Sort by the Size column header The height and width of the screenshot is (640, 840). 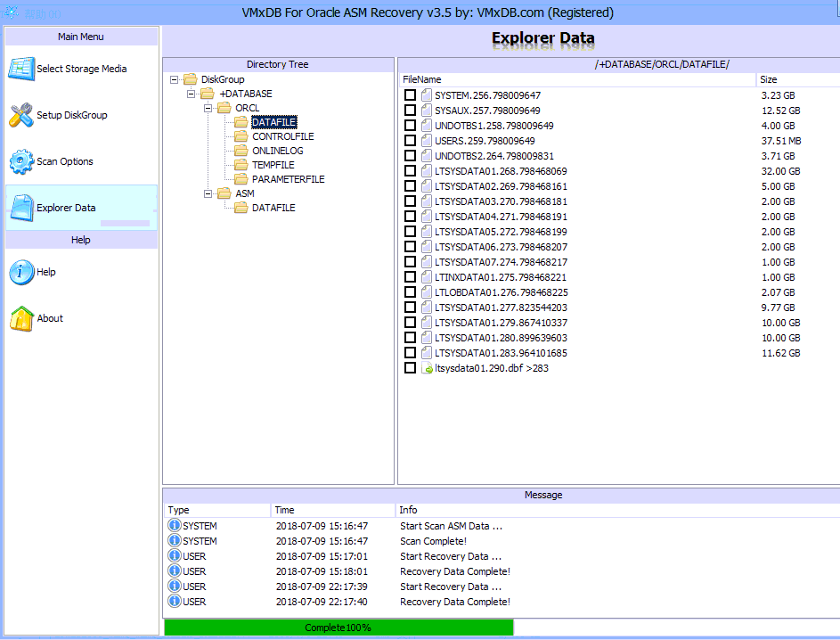pos(798,79)
